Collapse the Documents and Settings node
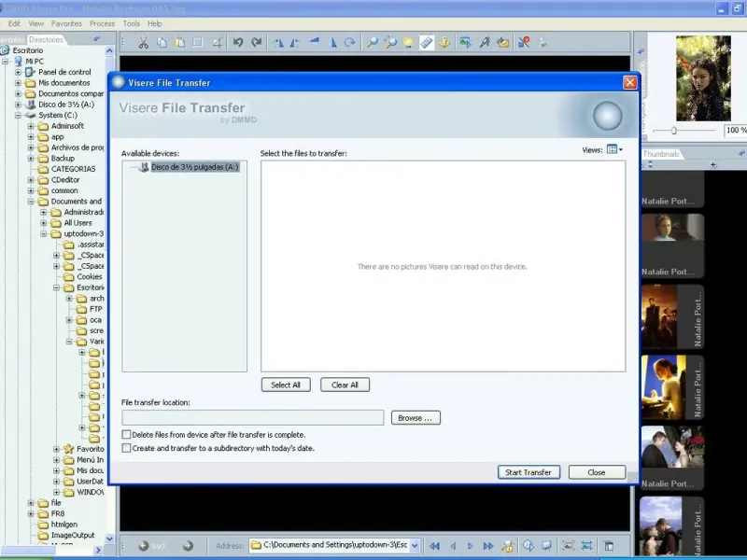Viewport: 747px width, 560px height. click(31, 202)
